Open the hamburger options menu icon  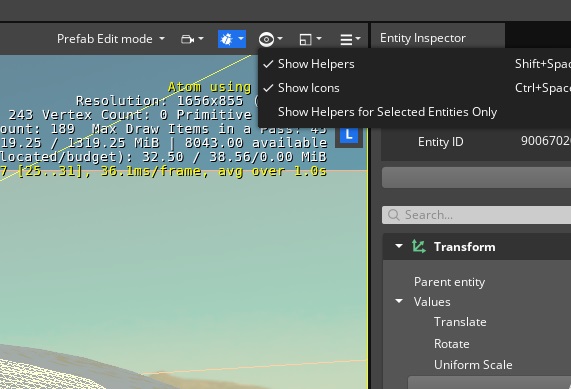[346, 39]
